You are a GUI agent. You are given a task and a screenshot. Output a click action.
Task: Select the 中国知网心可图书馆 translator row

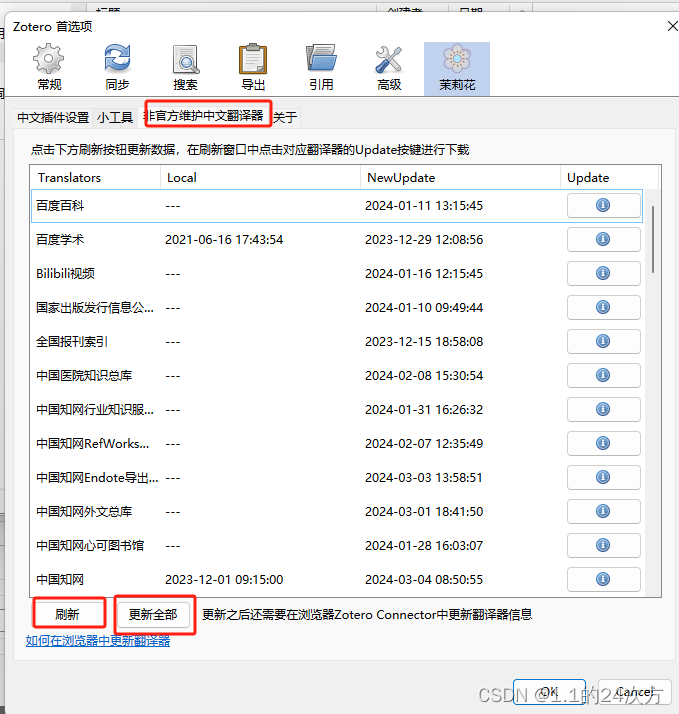pyautogui.click(x=337, y=546)
